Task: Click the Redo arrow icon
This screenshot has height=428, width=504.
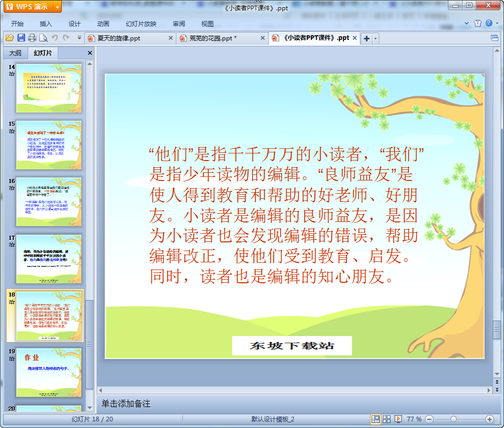Action: pyautogui.click(x=66, y=38)
